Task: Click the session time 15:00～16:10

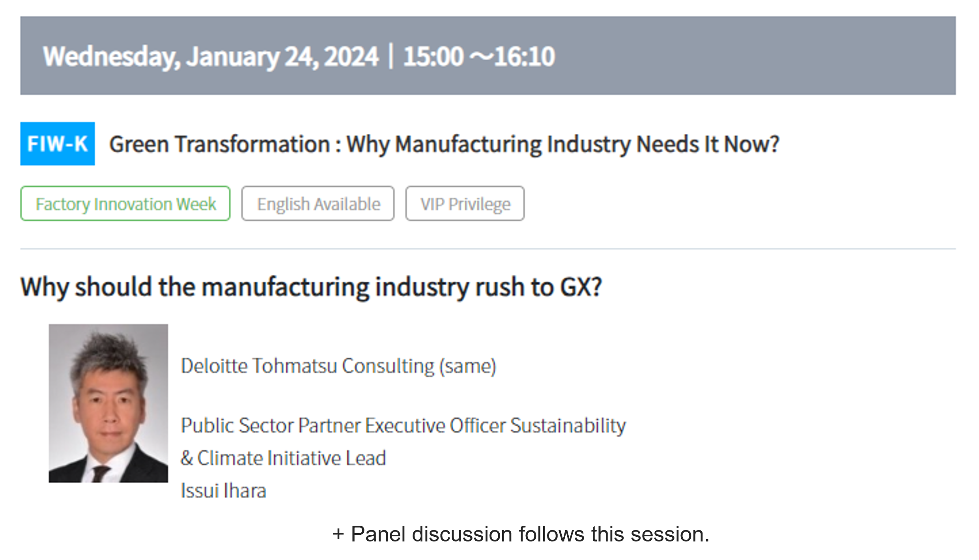Action: point(479,56)
